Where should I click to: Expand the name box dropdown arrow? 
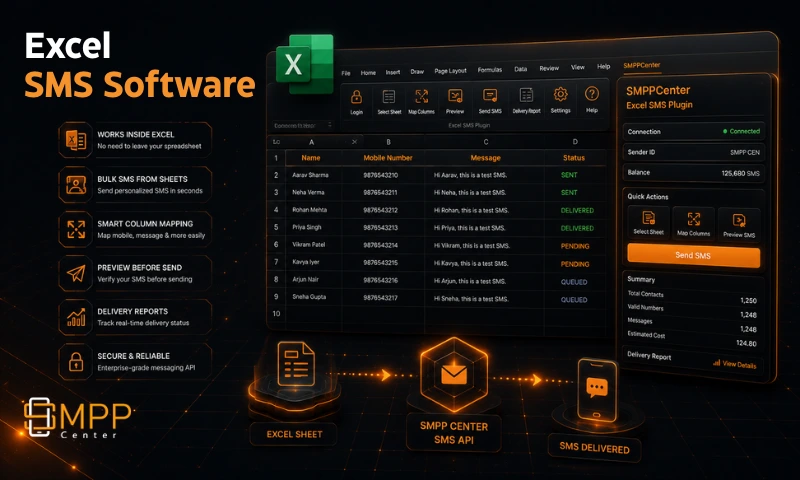(x=330, y=125)
